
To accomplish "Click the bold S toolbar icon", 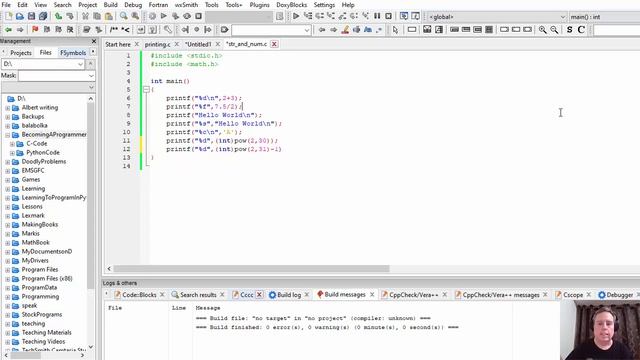I will coord(570,30).
